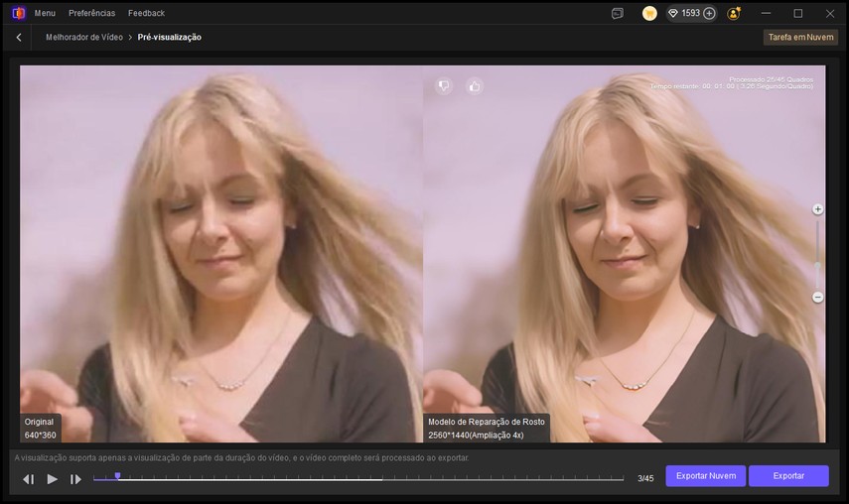Click the thumbs down feedback icon
The image size is (849, 504).
tap(444, 86)
